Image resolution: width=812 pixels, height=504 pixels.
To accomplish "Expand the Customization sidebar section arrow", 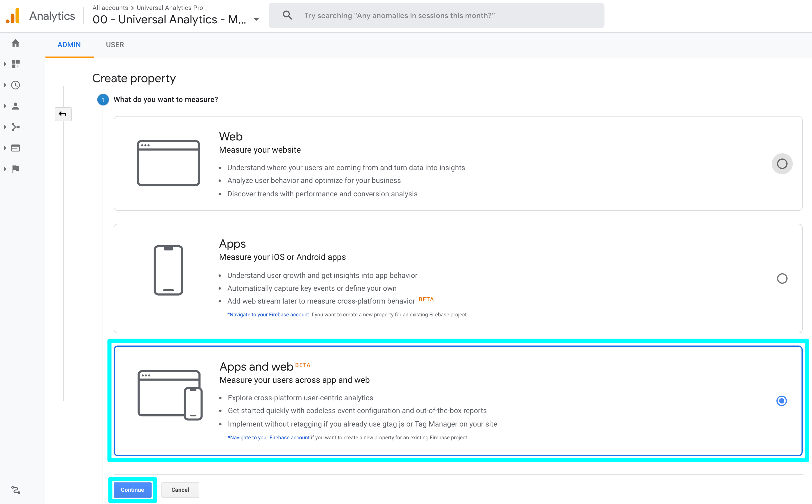I will 5,64.
